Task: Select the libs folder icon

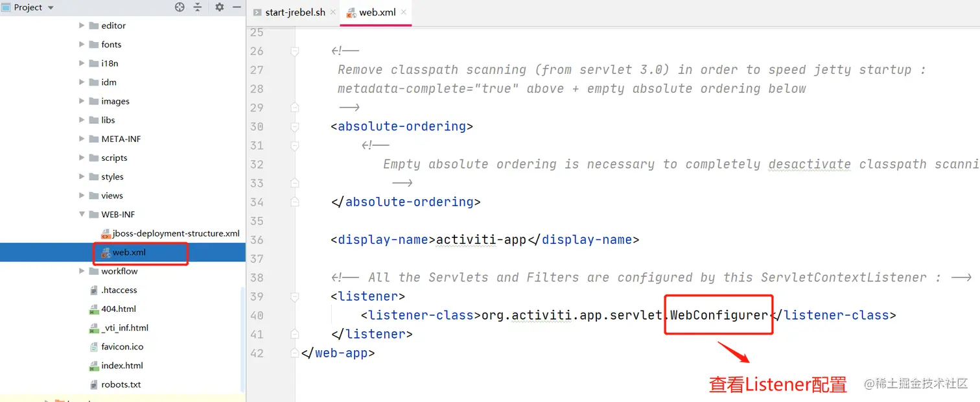Action: tap(93, 120)
